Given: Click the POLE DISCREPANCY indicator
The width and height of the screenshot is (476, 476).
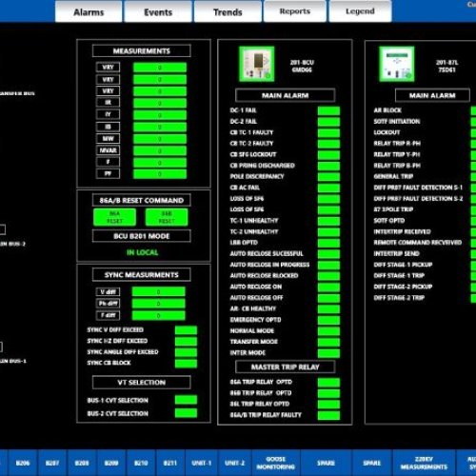Looking at the screenshot, I should point(328,177).
